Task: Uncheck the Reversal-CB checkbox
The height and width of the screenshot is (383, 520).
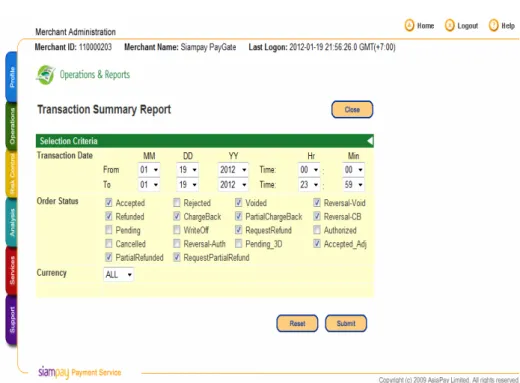Action: [x=317, y=216]
